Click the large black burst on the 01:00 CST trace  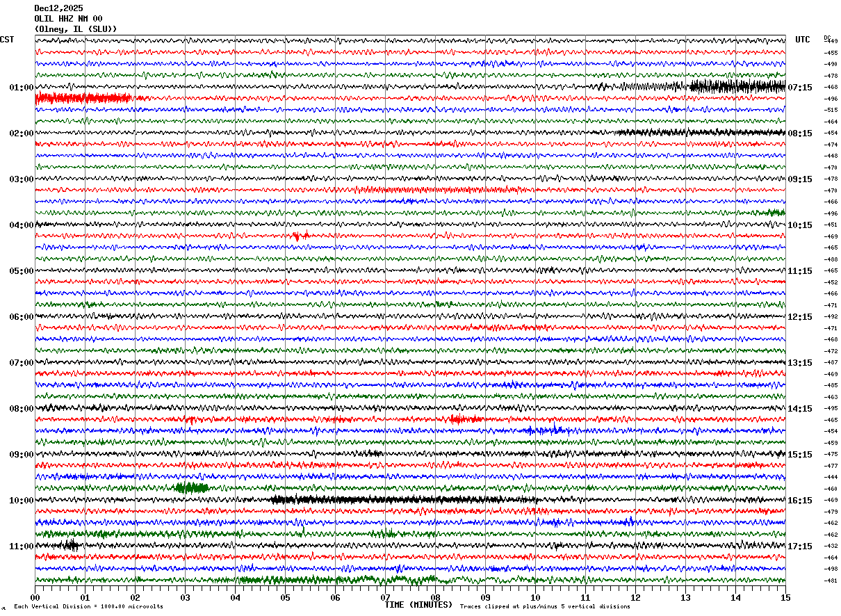point(737,87)
